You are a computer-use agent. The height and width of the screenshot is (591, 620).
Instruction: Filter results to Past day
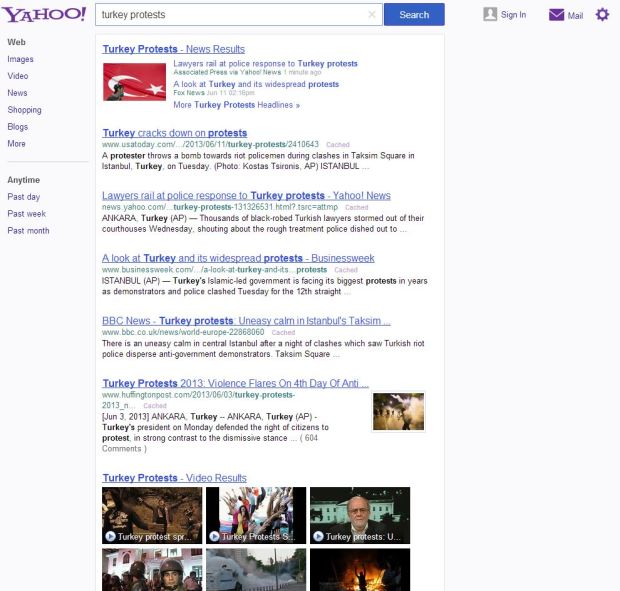(23, 197)
